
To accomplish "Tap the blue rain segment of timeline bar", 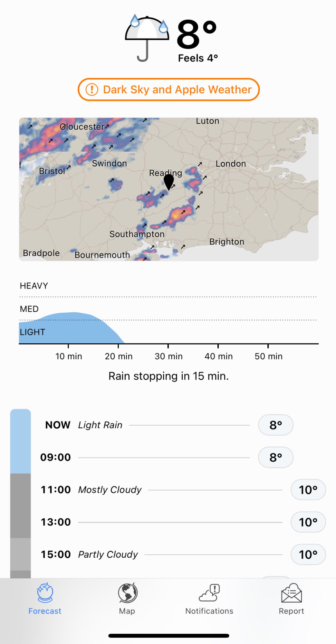I will tap(21, 441).
